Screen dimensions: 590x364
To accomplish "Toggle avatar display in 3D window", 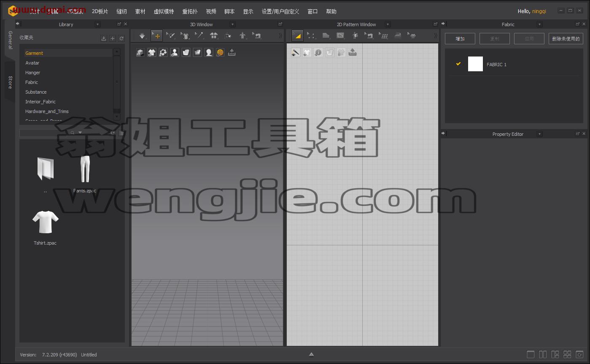I will click(x=175, y=52).
